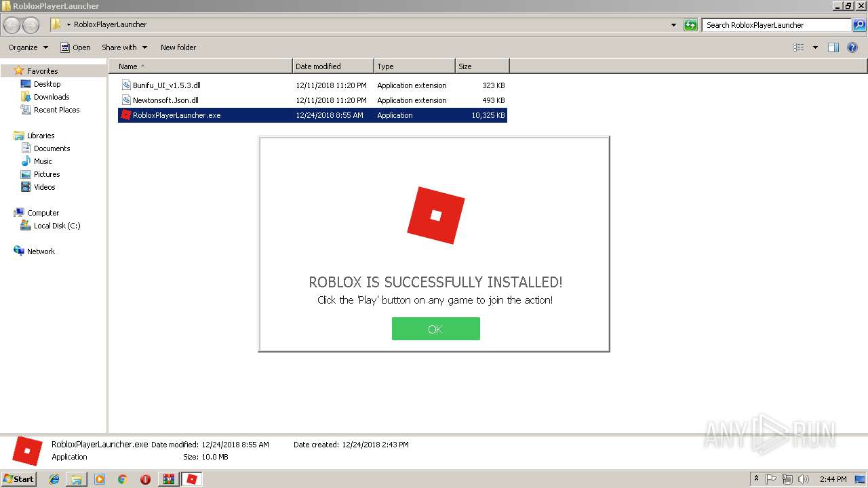Click the New folder button
The image size is (868, 488).
point(178,47)
